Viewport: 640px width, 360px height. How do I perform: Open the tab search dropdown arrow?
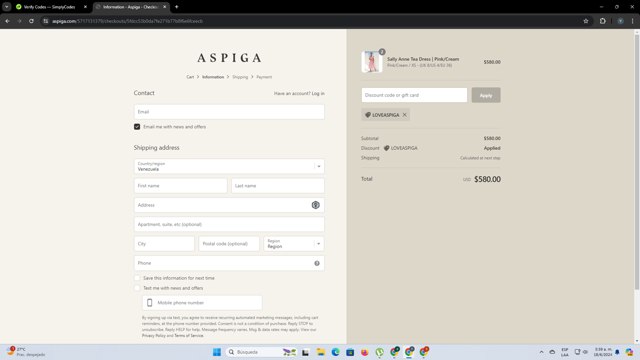pos(7,7)
